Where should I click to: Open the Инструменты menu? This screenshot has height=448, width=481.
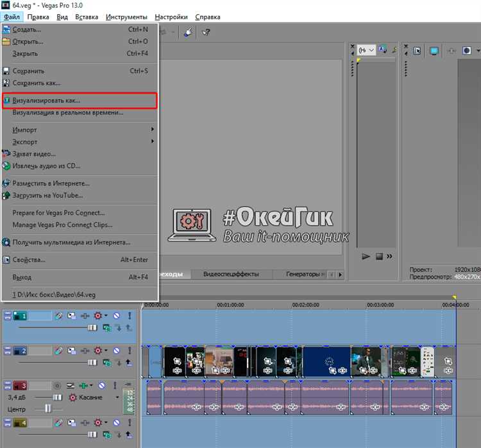[x=126, y=17]
